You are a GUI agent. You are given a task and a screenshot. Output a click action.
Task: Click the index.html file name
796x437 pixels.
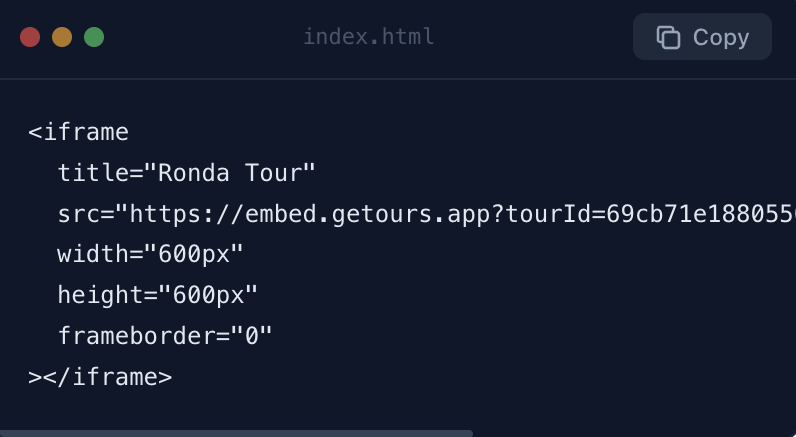click(x=369, y=37)
